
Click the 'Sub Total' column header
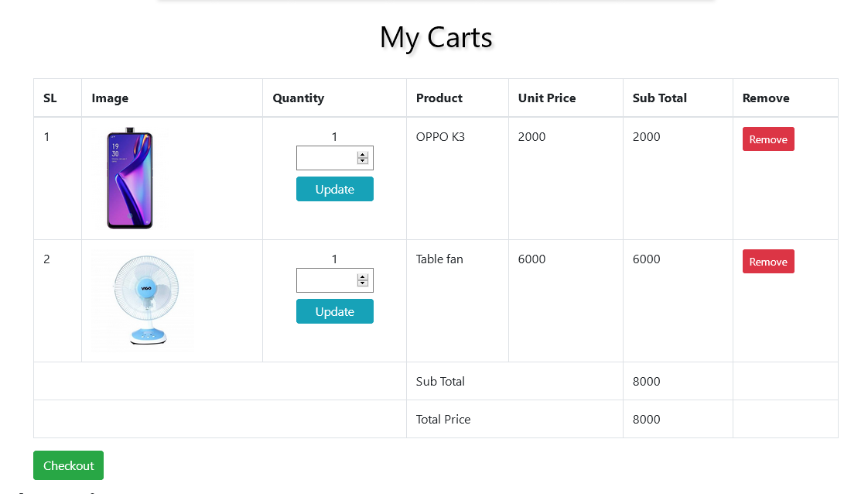pos(659,98)
